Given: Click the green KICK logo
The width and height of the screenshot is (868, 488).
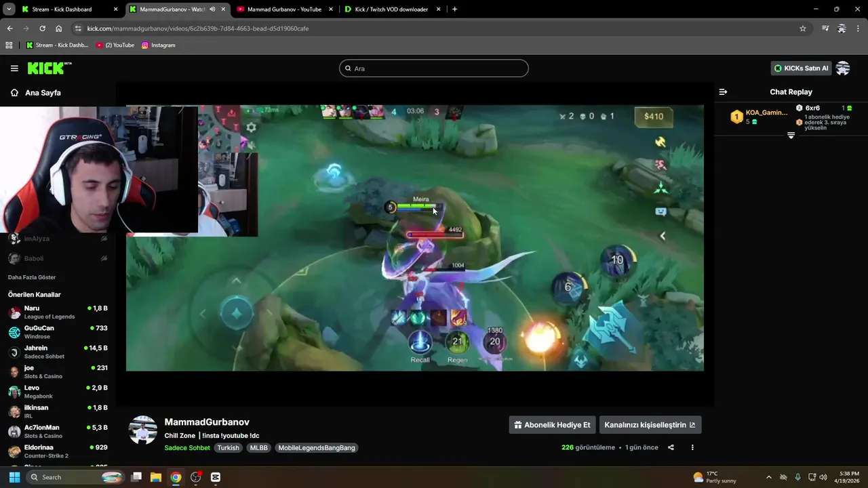Looking at the screenshot, I should pyautogui.click(x=49, y=68).
